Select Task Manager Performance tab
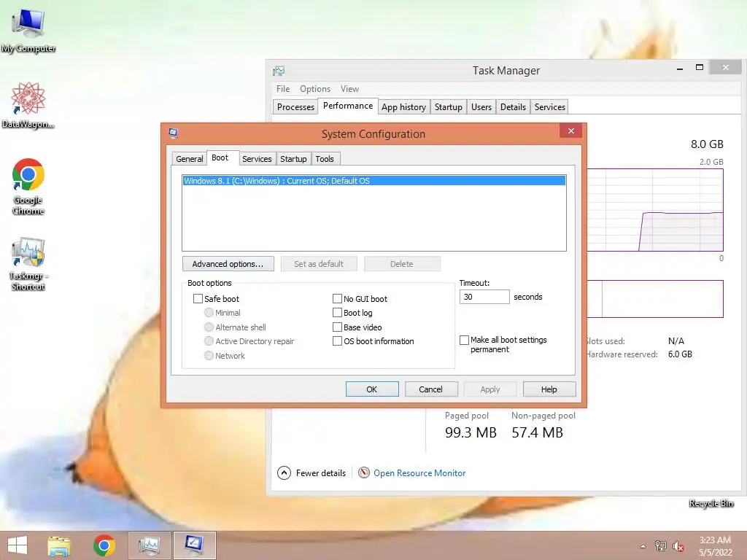 (348, 106)
